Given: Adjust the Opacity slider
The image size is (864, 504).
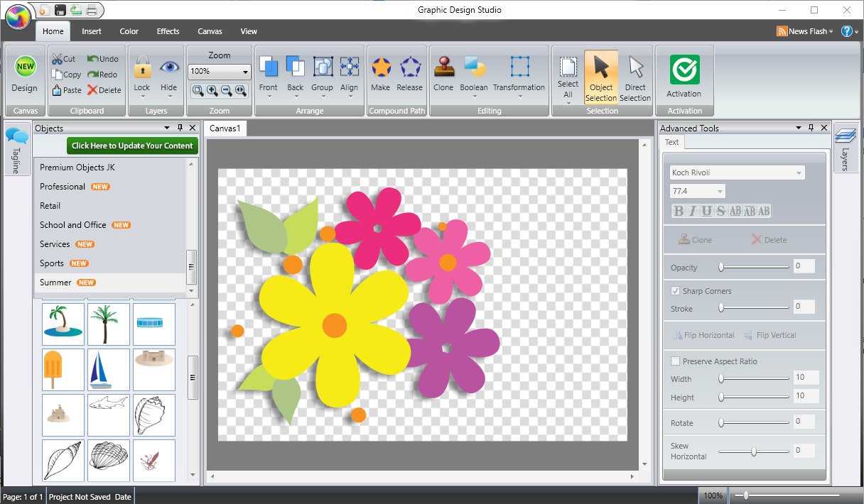Looking at the screenshot, I should pyautogui.click(x=722, y=268).
